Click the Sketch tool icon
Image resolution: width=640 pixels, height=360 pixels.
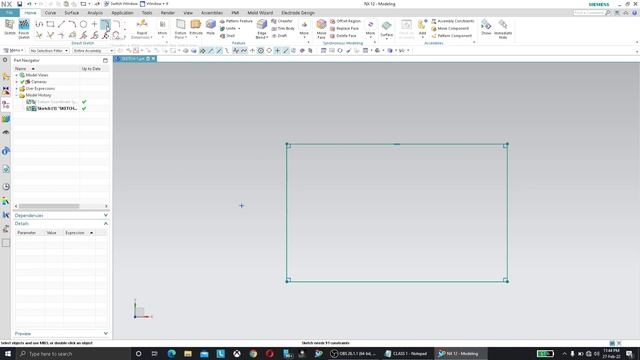(9, 24)
